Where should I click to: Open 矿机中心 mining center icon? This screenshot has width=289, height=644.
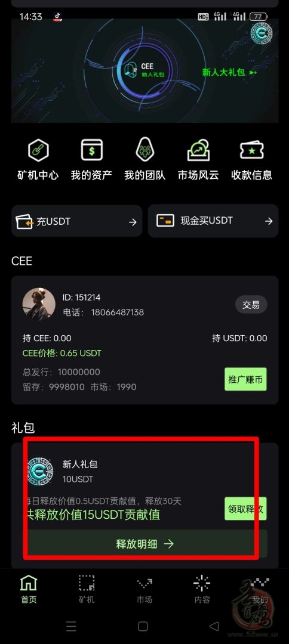click(x=38, y=150)
